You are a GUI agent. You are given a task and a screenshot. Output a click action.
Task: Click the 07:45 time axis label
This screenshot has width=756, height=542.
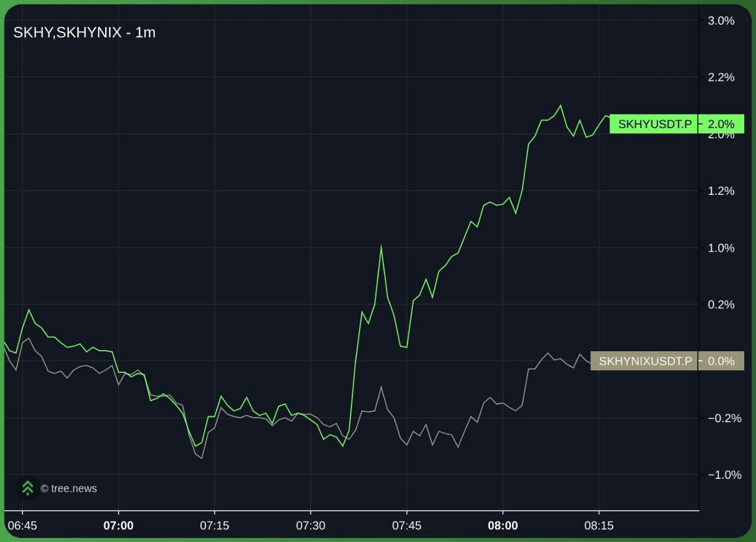tap(407, 525)
